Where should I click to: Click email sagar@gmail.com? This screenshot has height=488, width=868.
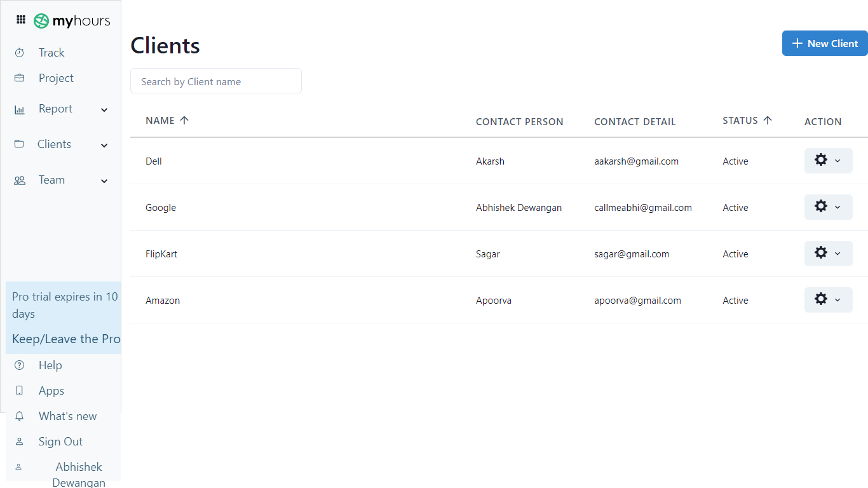coord(632,254)
